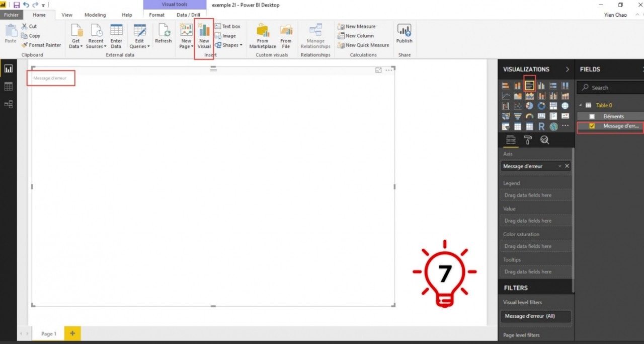Switch to the Data / Drill tab

point(188,15)
